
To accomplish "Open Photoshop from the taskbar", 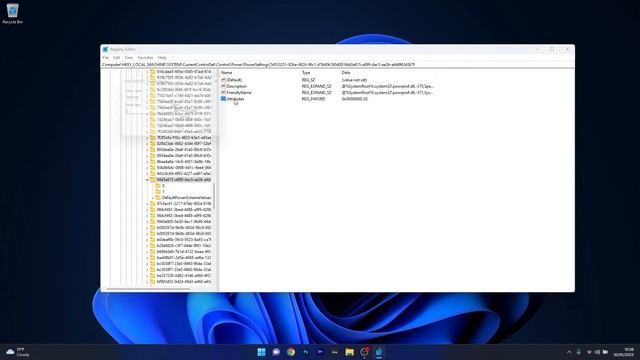I will pos(305,352).
